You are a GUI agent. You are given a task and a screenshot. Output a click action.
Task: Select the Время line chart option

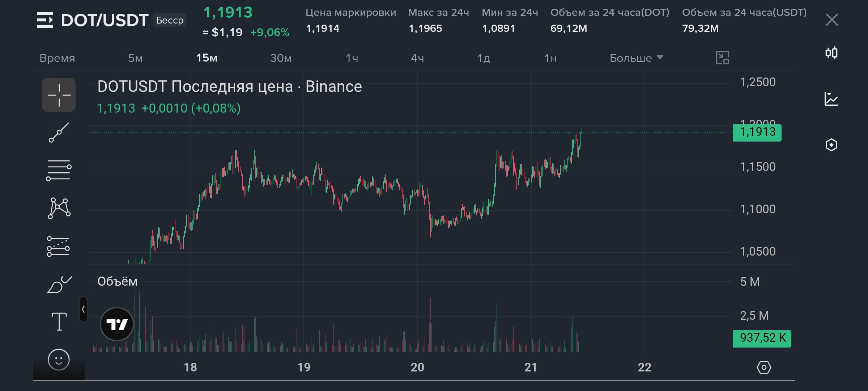57,58
